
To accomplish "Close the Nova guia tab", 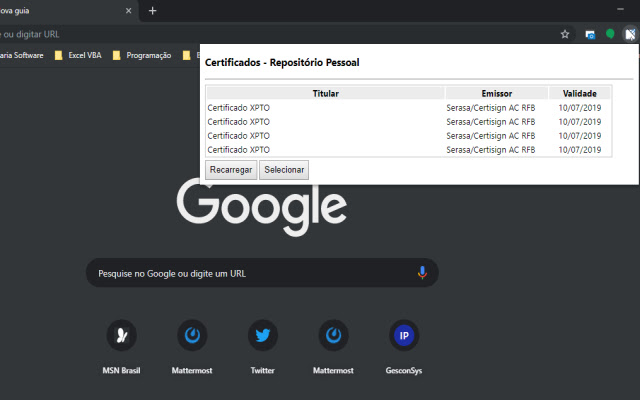I will (x=128, y=11).
